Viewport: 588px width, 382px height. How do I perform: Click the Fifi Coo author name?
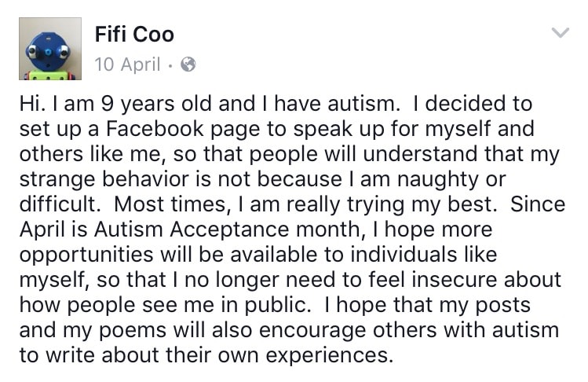click(x=134, y=34)
